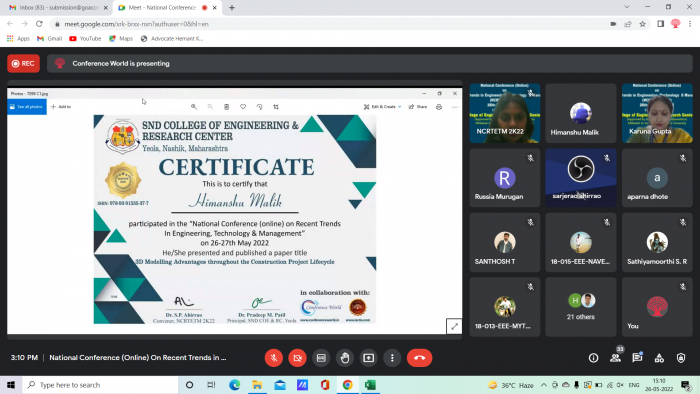
Task: Toggle the camera on/off button
Action: click(297, 358)
